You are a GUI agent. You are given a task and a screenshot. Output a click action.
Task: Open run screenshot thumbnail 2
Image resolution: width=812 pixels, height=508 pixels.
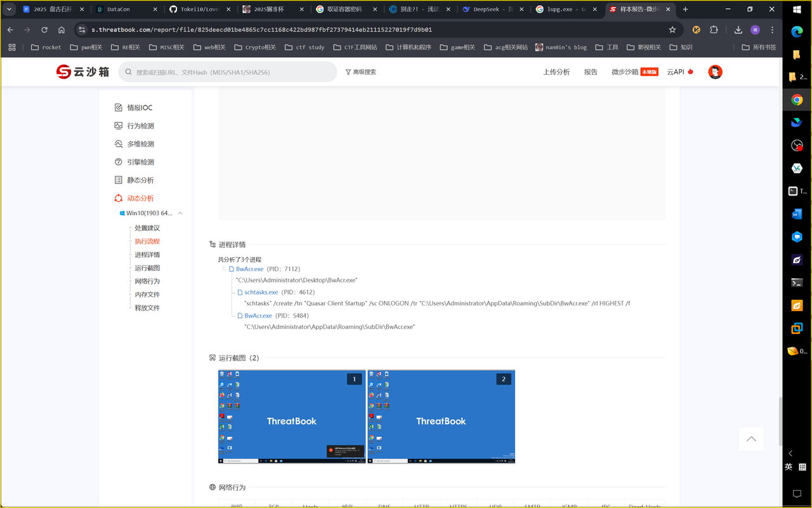[442, 417]
